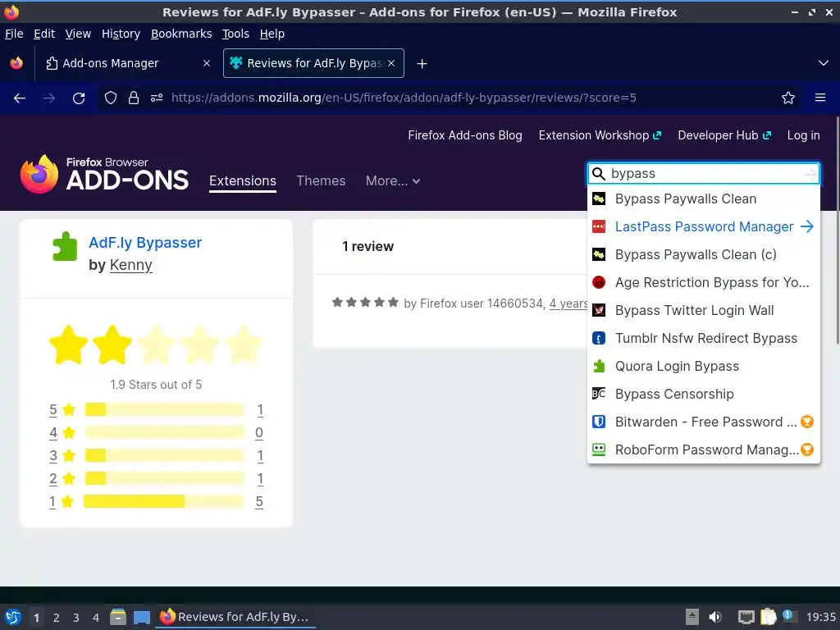Open the Bookmarks menu
The image size is (840, 630).
(181, 34)
